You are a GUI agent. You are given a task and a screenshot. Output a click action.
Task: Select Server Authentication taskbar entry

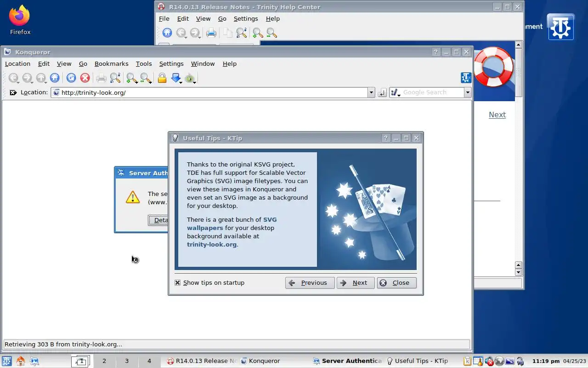click(347, 361)
